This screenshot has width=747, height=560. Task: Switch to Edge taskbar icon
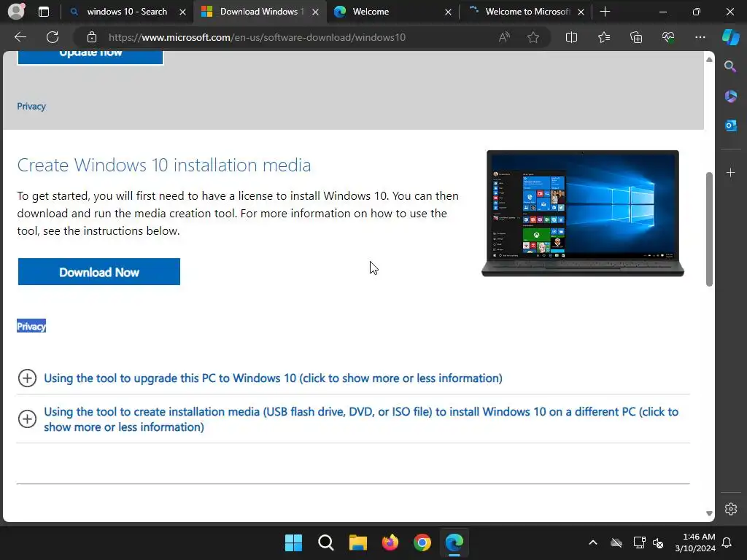tap(454, 542)
